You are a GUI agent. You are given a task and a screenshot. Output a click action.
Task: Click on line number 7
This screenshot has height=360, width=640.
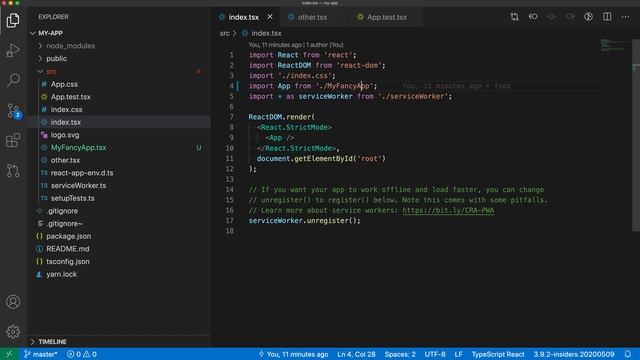(231, 117)
